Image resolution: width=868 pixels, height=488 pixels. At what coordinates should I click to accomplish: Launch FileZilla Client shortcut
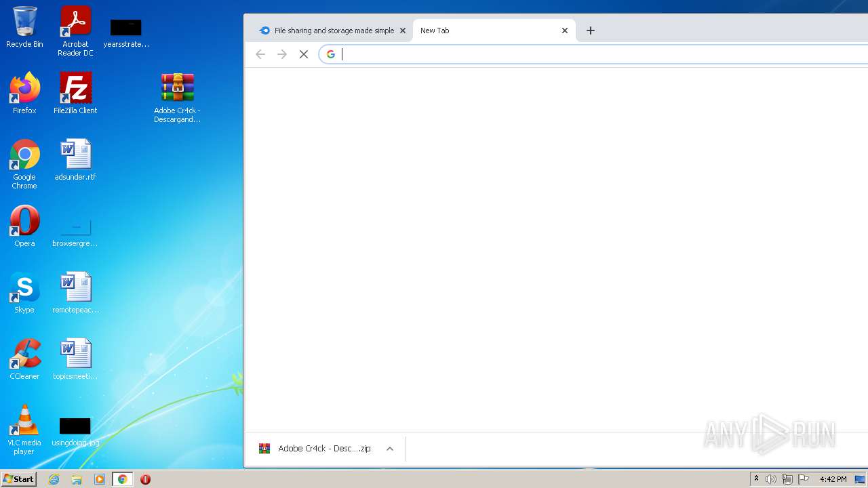pos(75,94)
